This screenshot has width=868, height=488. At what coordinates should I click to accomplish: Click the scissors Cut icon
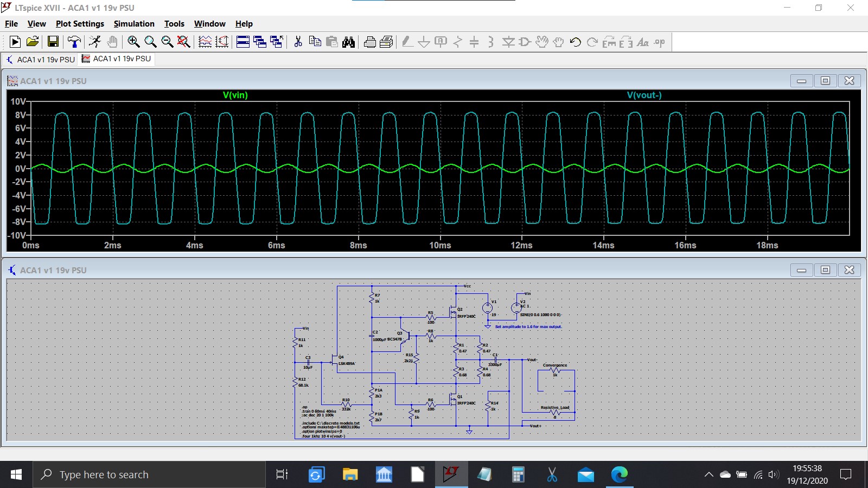[298, 42]
